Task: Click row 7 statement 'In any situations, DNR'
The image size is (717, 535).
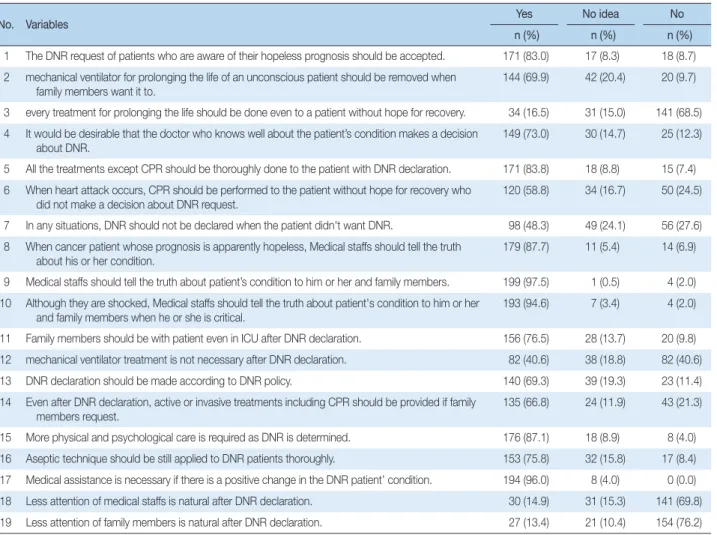Action: [x=209, y=225]
